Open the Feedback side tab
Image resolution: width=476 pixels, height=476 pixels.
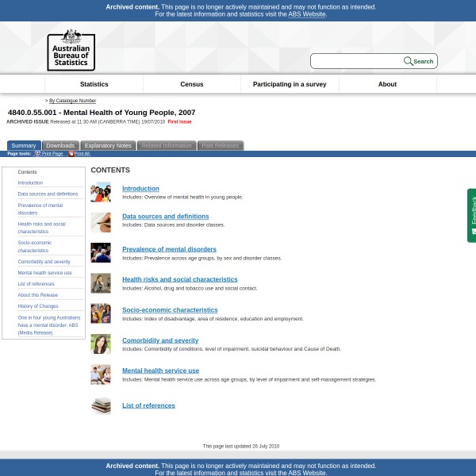point(472,214)
